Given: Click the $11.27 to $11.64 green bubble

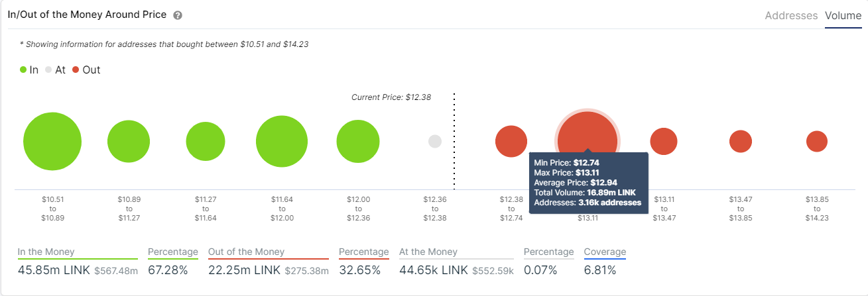Looking at the screenshot, I should coord(206,142).
